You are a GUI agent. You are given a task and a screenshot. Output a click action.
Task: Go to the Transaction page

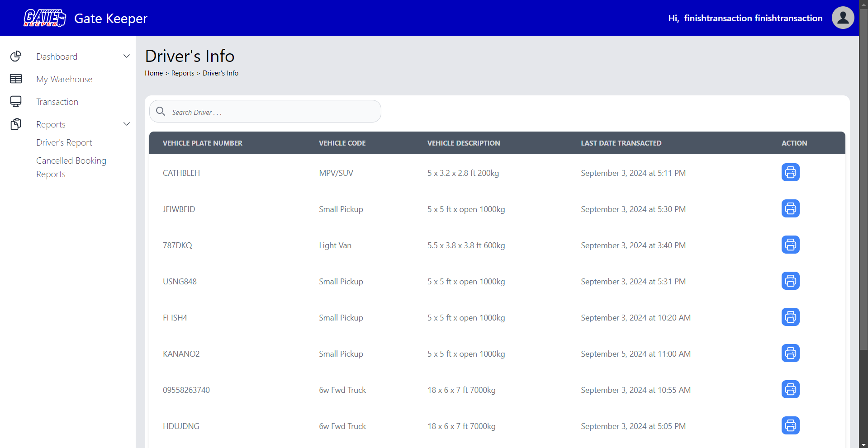57,102
